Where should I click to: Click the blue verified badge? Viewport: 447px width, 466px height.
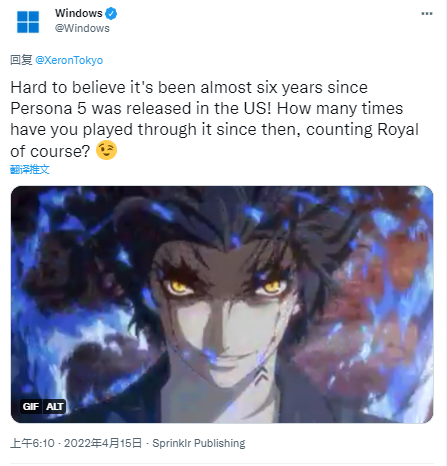pos(111,14)
